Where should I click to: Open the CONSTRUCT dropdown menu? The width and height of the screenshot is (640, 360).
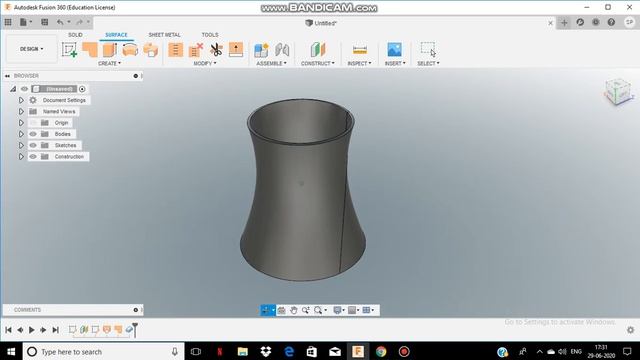click(x=318, y=63)
